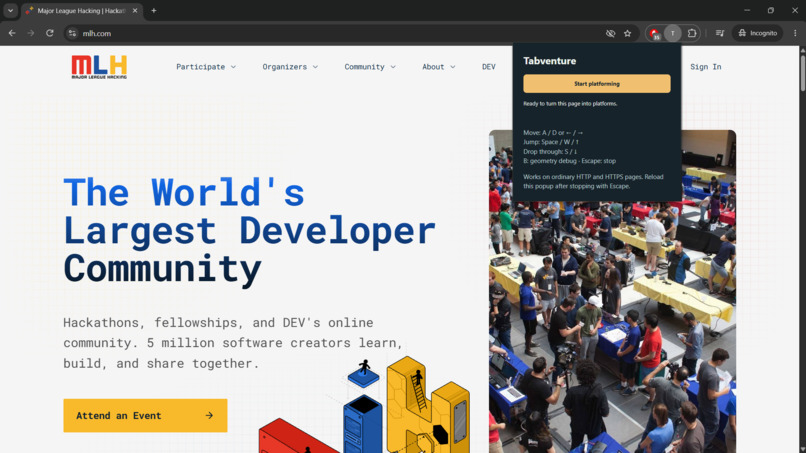Click the Tabventure T extension icon

pyautogui.click(x=672, y=33)
